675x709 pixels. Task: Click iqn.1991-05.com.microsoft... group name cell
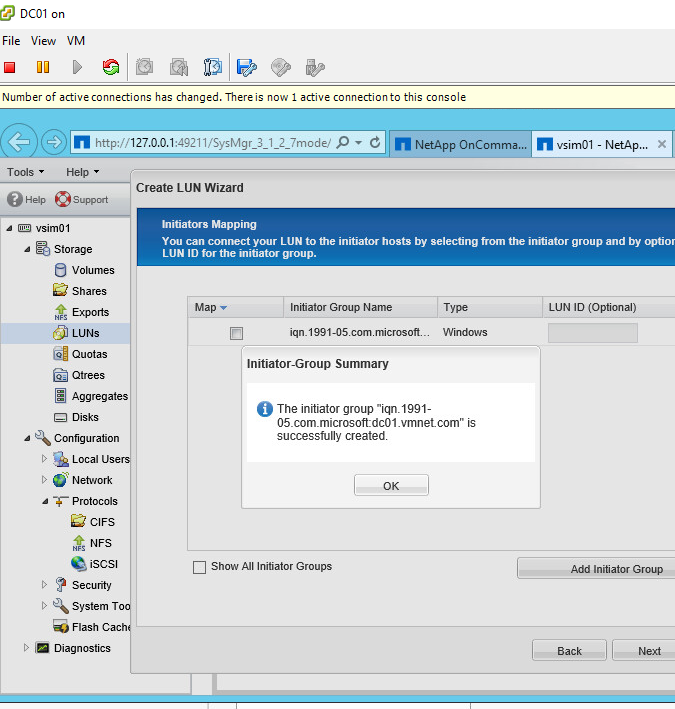(x=360, y=332)
